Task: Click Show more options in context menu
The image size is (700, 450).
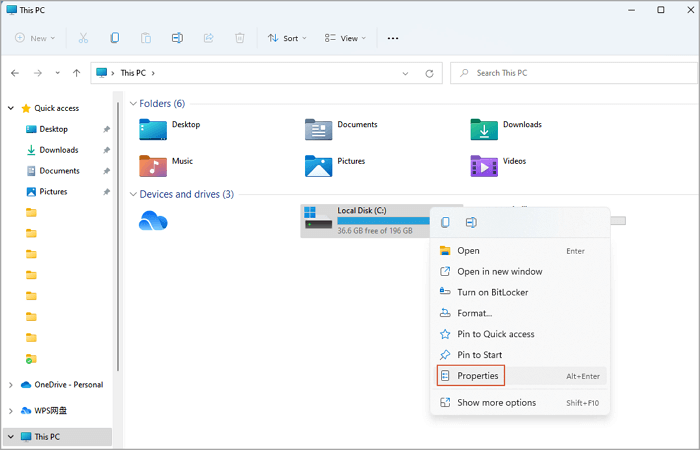Action: pos(496,403)
